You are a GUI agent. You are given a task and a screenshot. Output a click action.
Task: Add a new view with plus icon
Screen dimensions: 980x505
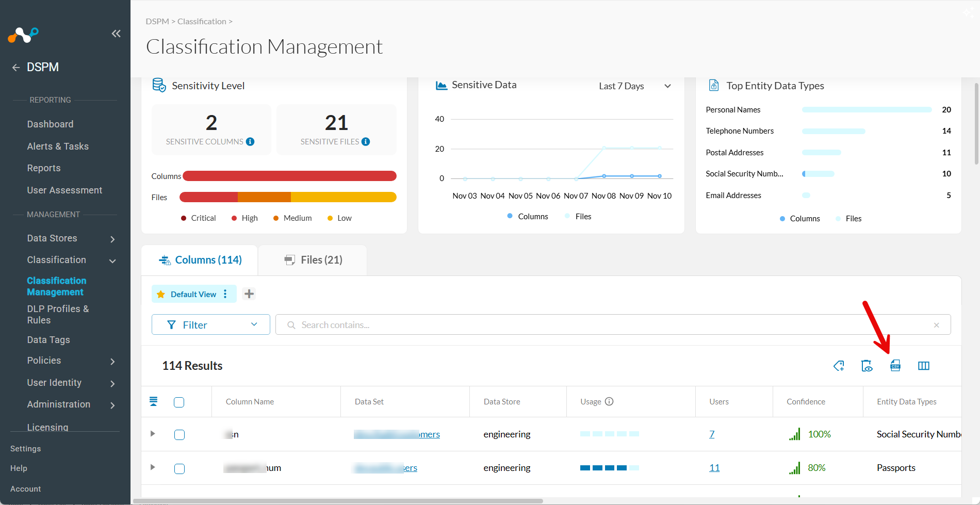pyautogui.click(x=249, y=294)
